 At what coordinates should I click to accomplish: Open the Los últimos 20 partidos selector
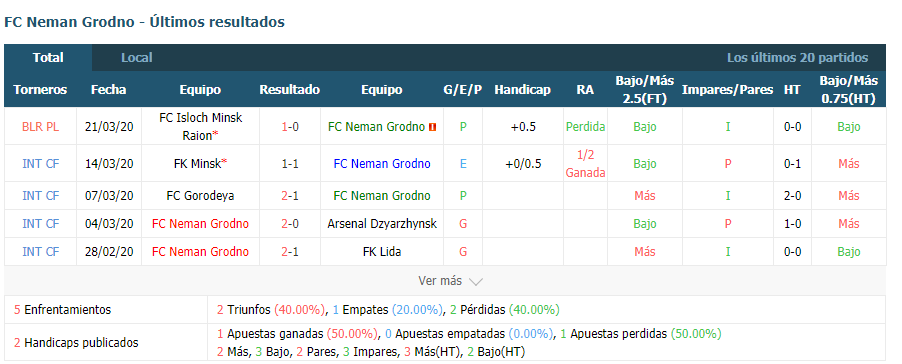pyautogui.click(x=797, y=58)
